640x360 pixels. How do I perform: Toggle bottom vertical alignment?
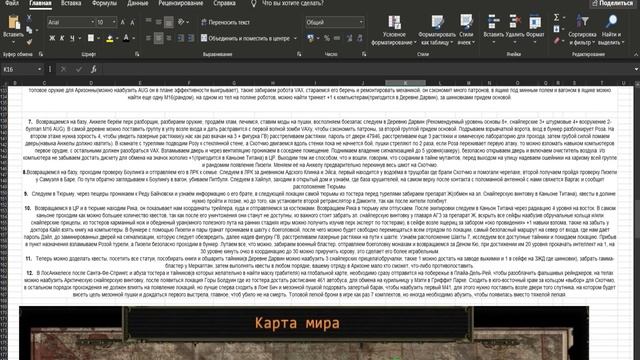[169, 22]
